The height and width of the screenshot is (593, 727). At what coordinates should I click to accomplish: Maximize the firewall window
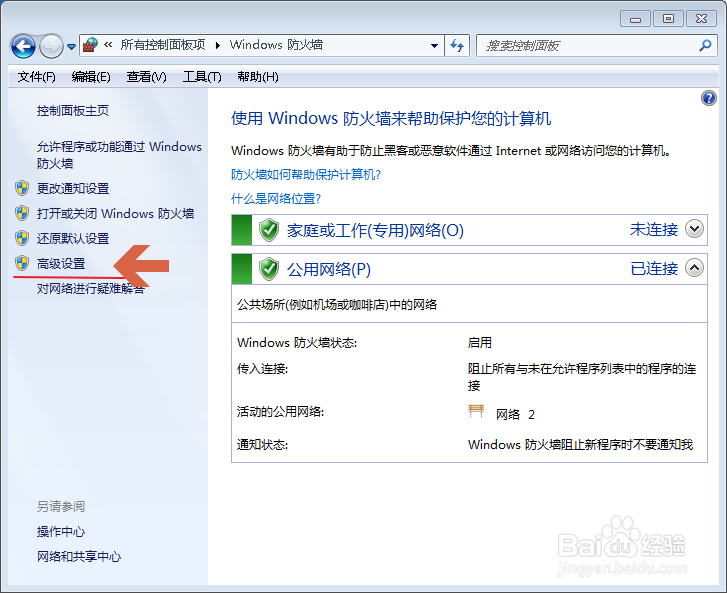[668, 19]
